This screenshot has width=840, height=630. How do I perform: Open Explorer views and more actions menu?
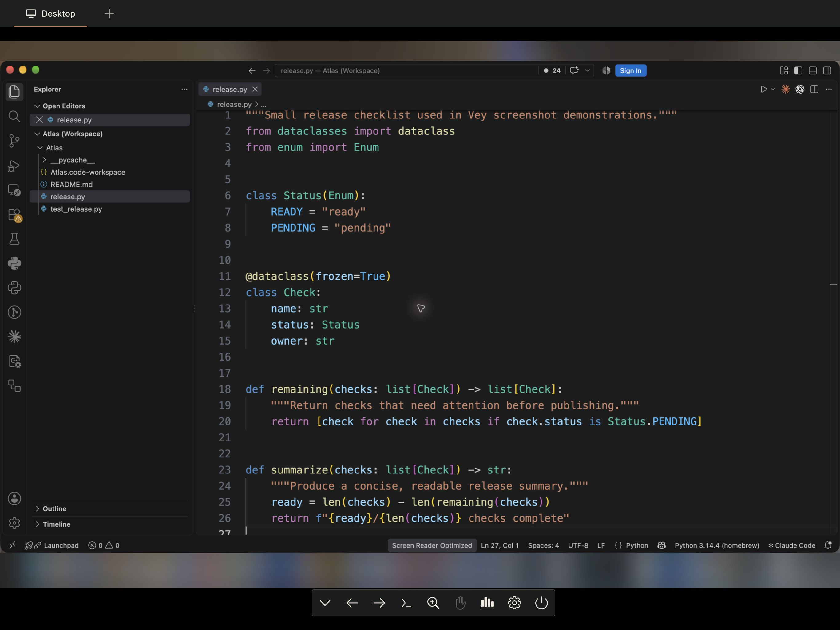pyautogui.click(x=184, y=89)
